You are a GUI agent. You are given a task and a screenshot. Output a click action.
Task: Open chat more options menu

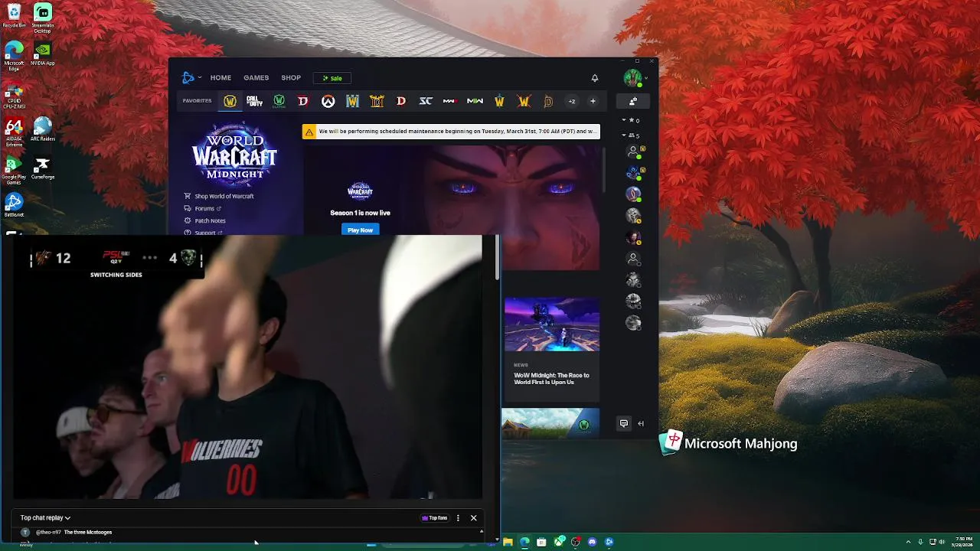click(458, 518)
